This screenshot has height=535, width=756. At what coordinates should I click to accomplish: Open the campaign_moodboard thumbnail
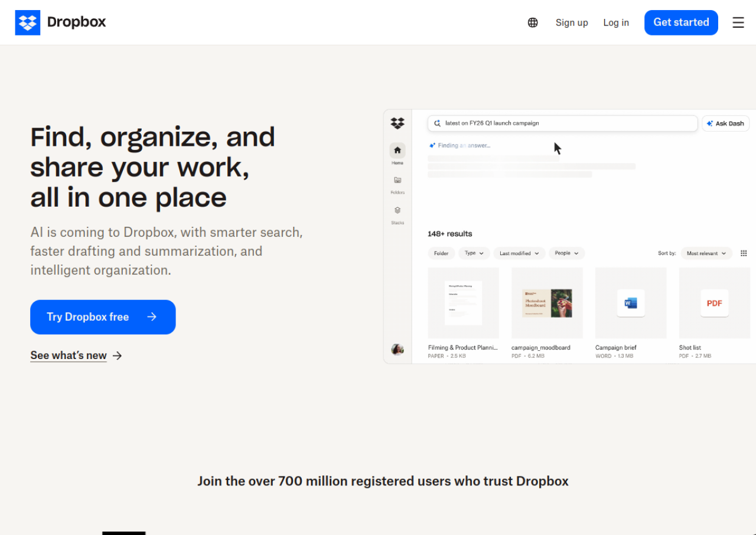tap(547, 303)
